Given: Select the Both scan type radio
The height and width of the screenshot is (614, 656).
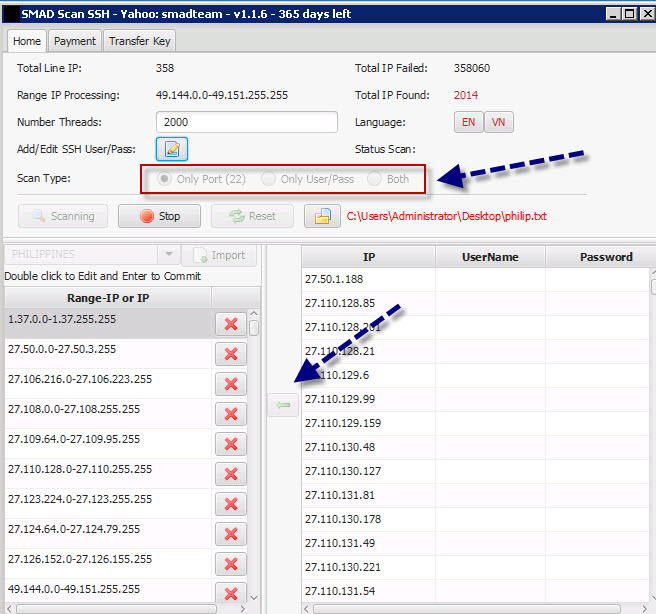Looking at the screenshot, I should pos(374,179).
